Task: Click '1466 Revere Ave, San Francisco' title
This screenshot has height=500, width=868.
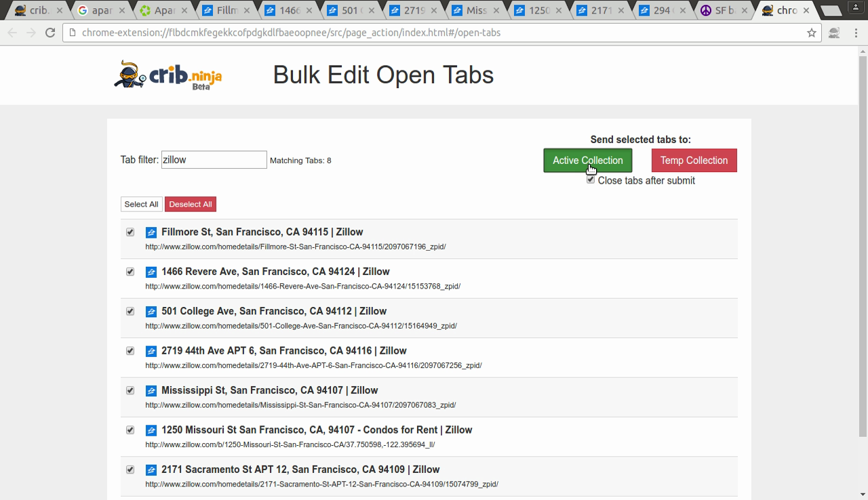Action: coord(275,272)
